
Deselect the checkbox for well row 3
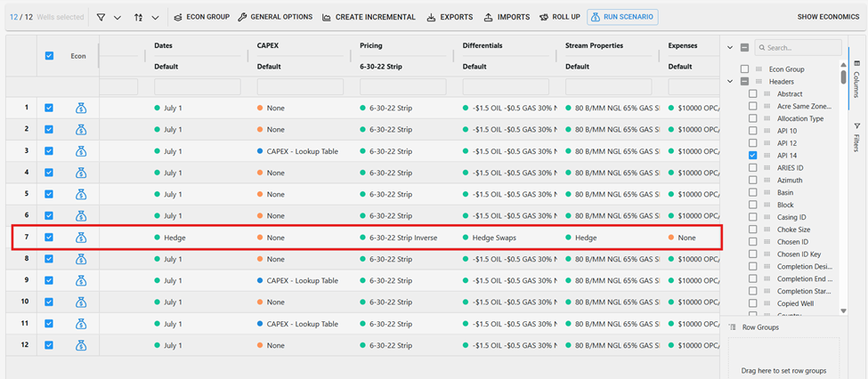point(49,151)
